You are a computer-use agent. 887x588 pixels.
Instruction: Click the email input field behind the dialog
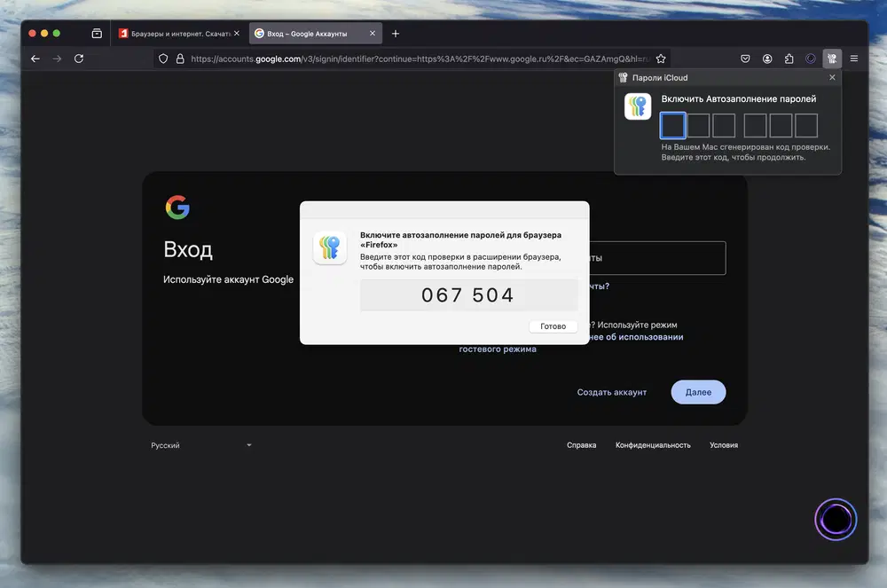[657, 258]
